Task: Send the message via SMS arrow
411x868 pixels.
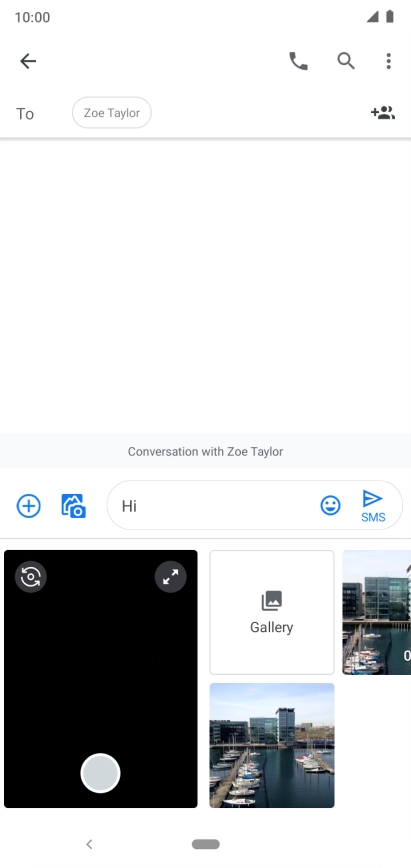Action: [x=373, y=505]
